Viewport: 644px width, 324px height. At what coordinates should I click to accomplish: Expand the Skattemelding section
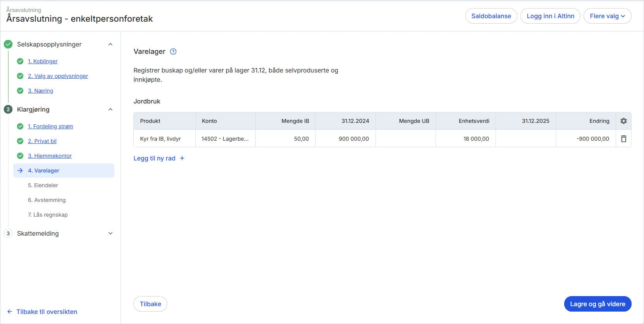pyautogui.click(x=110, y=233)
